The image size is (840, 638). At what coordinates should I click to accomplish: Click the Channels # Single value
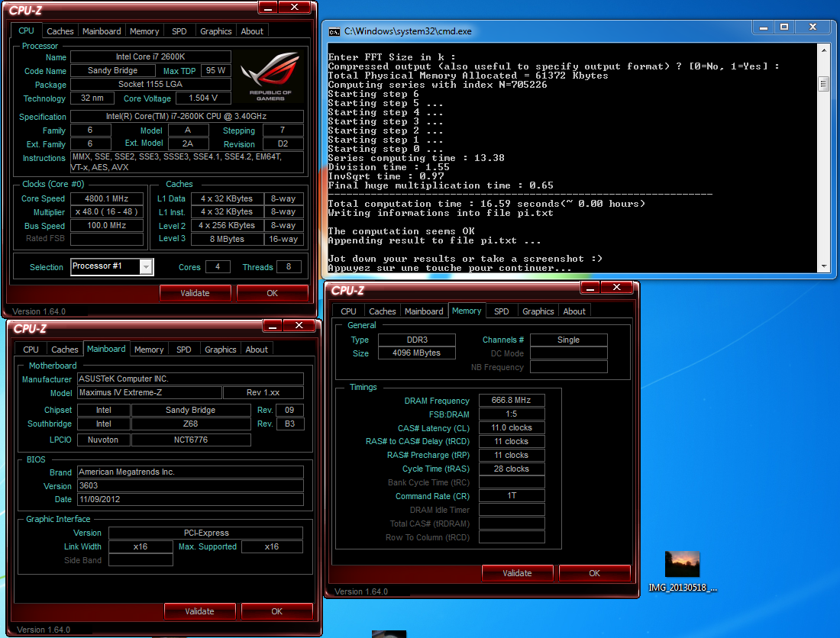coord(568,340)
